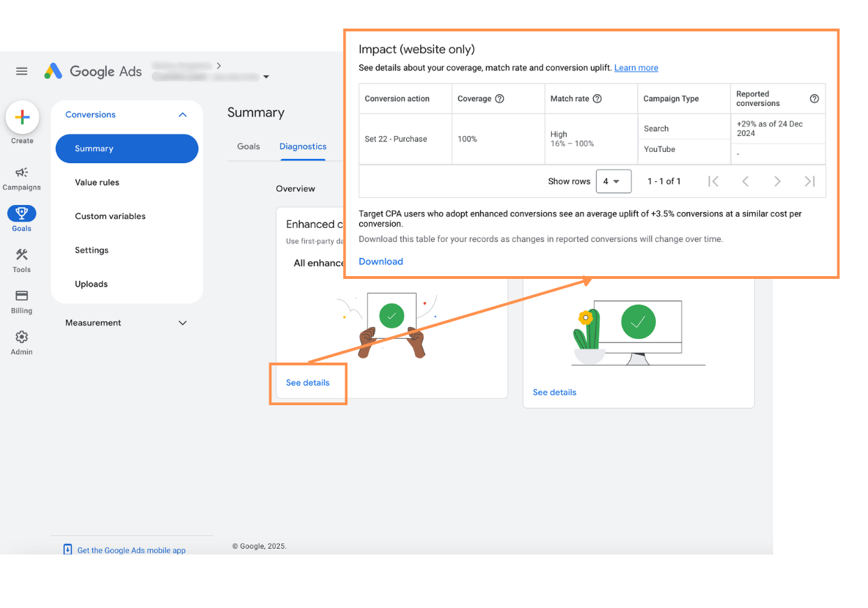This screenshot has height=608, width=868.
Task: Open the hamburger main menu
Action: pos(22,71)
